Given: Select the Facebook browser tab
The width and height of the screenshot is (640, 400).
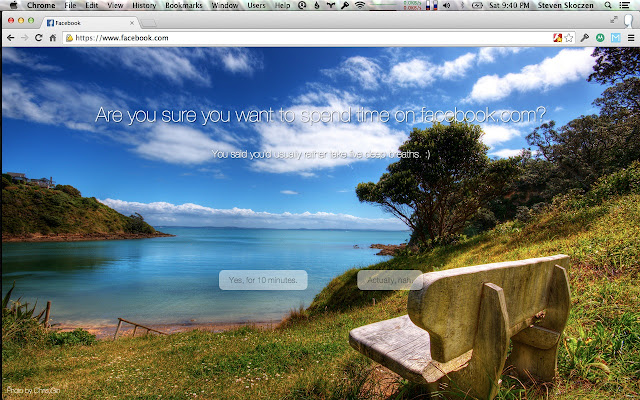Looking at the screenshot, I should click(x=90, y=23).
